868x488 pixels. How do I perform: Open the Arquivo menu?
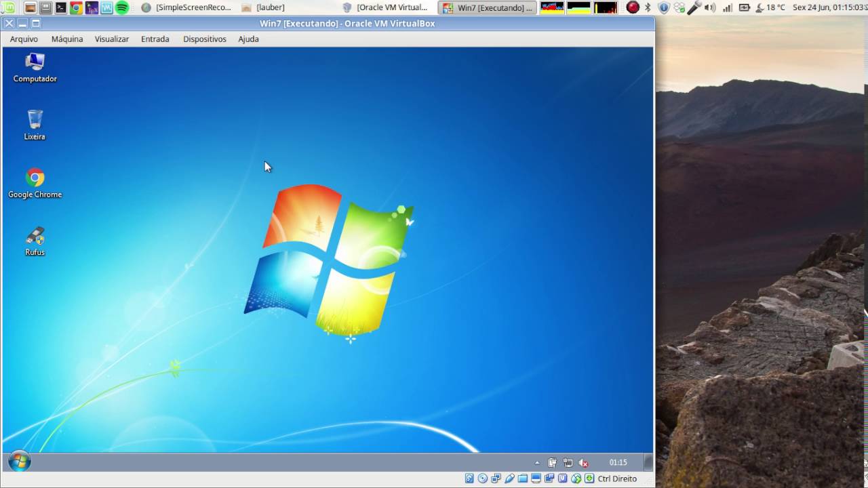[x=24, y=39]
